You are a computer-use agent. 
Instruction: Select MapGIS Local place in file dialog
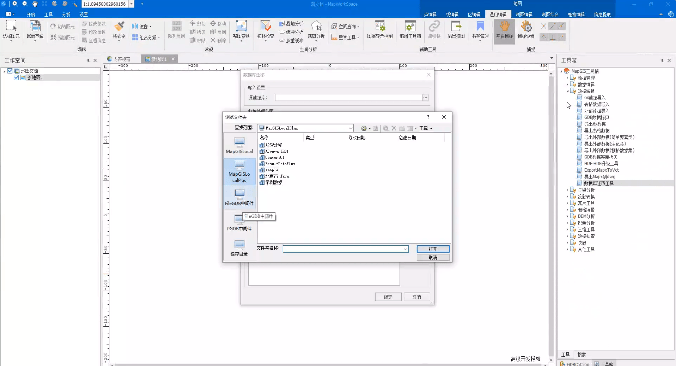239,145
